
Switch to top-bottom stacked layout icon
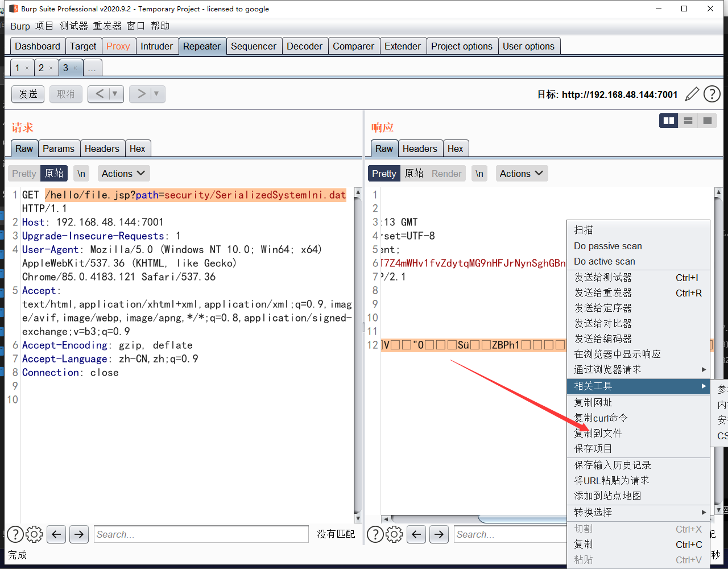pos(688,121)
